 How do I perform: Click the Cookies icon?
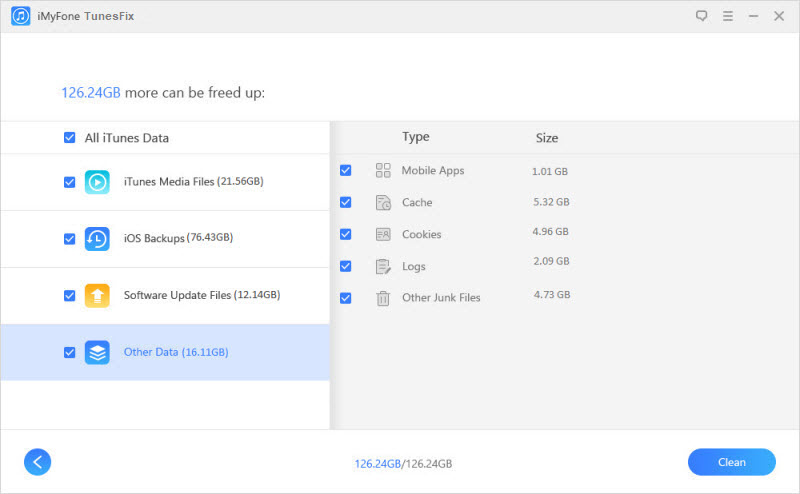coord(383,234)
